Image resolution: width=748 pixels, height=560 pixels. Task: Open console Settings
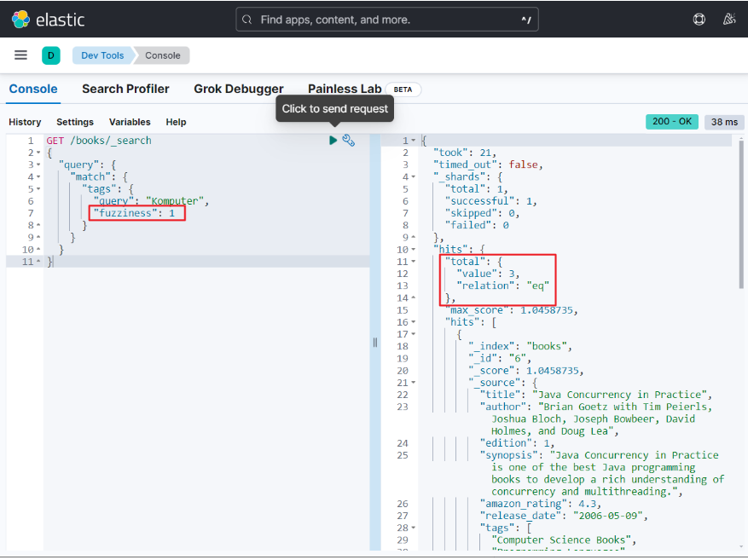point(75,122)
